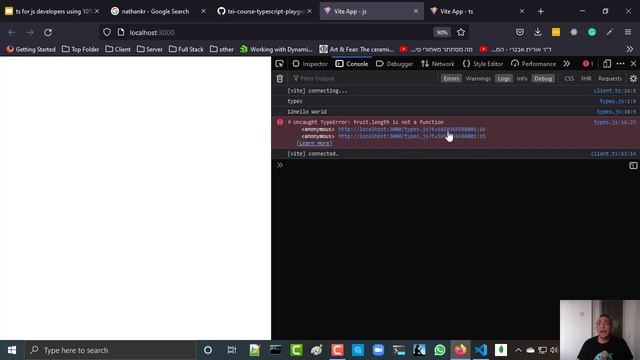Toggle the Warnings filter in console

click(478, 78)
